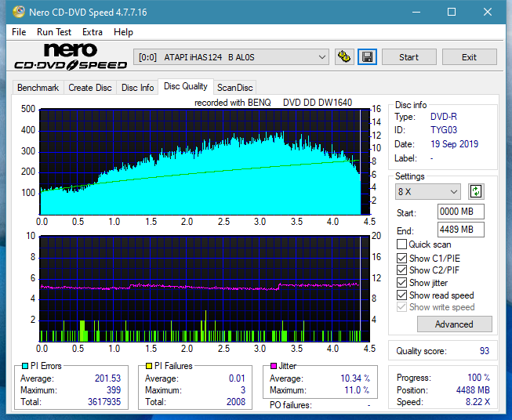Click the Exit button
Image resolution: width=512 pixels, height=420 pixels.
click(469, 57)
